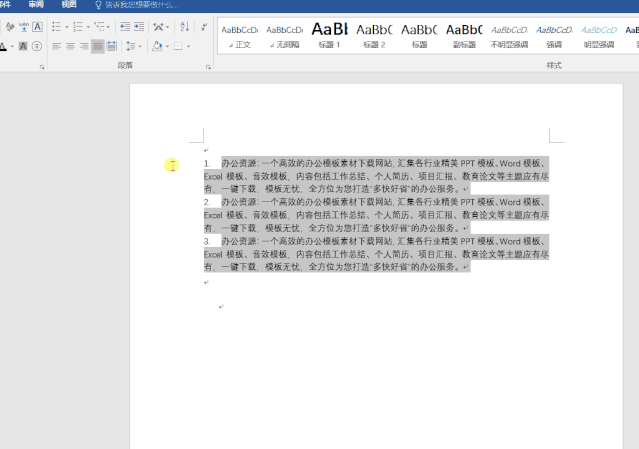Screen dimensions: 639x449
Task: Align text left
Action: pyautogui.click(x=56, y=46)
